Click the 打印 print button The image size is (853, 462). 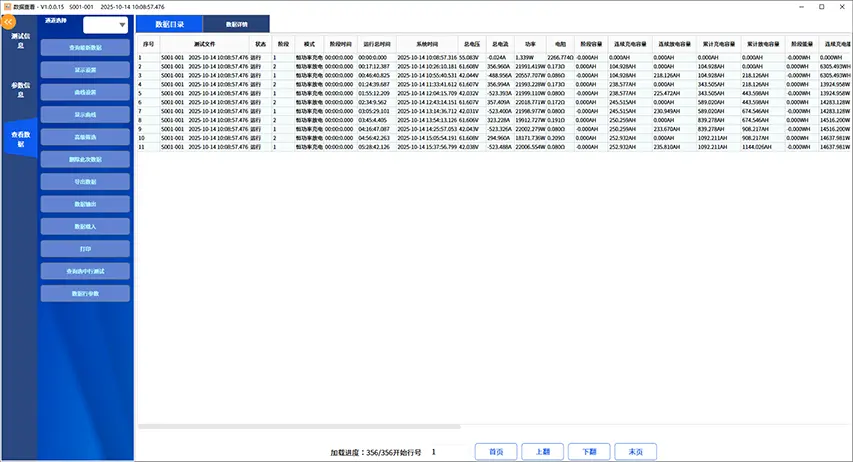point(85,249)
